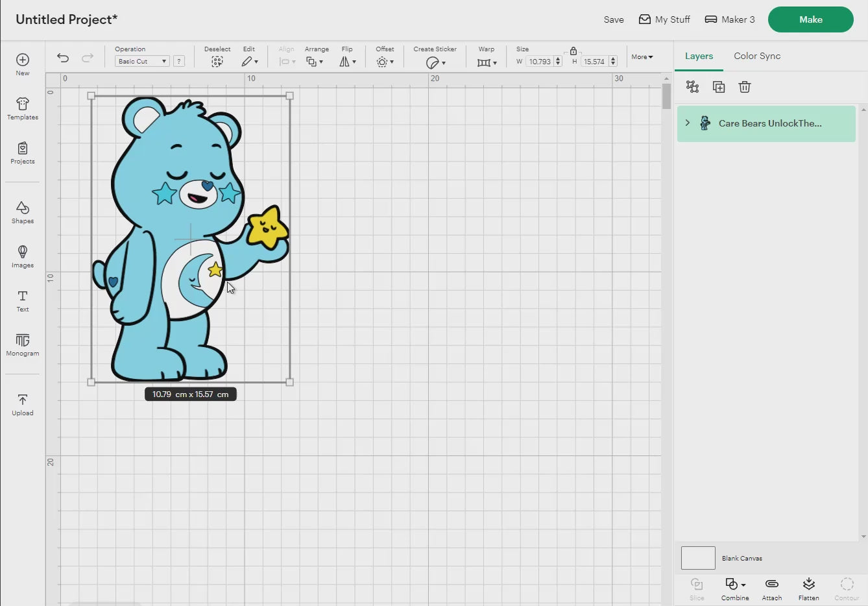The width and height of the screenshot is (868, 606).
Task: Open the Operation Basic Cut dropdown
Action: click(142, 61)
